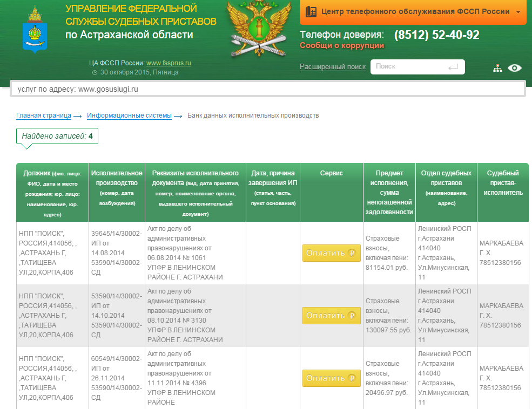Image resolution: width=532 pixels, height=409 pixels.
Task: Click the 20496.97 руб. amount cell
Action: 389,378
